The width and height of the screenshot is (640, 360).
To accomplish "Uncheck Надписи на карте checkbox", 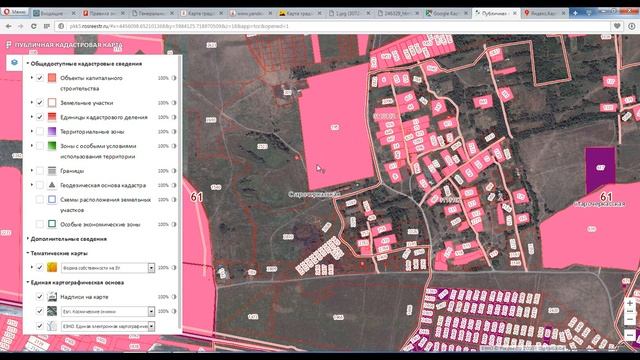I will click(40, 297).
